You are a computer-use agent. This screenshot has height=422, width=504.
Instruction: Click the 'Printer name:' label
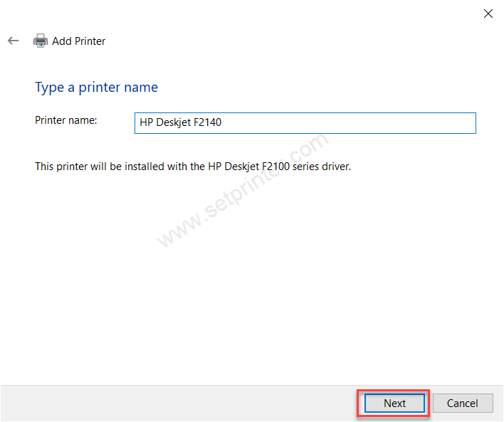[x=66, y=120]
